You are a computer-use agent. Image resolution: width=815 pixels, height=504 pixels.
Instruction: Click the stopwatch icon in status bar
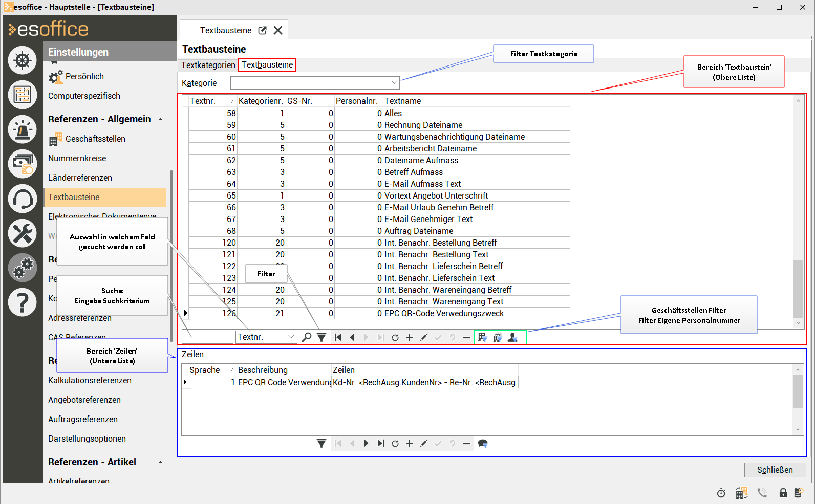click(x=721, y=493)
